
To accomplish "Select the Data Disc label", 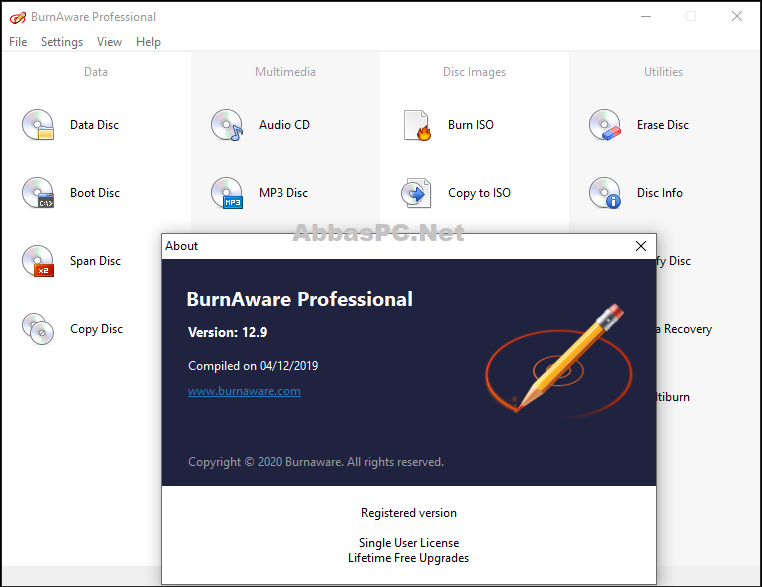I will coord(94,125).
